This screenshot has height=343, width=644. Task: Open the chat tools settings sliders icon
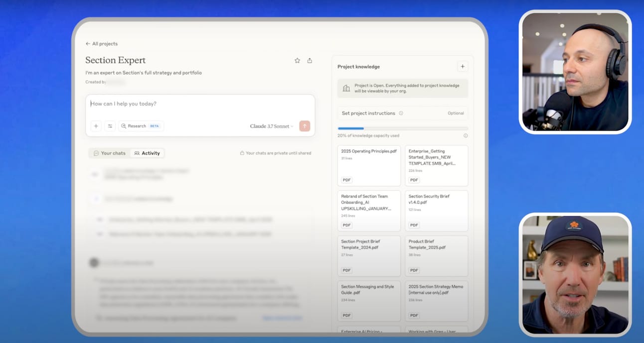click(110, 126)
